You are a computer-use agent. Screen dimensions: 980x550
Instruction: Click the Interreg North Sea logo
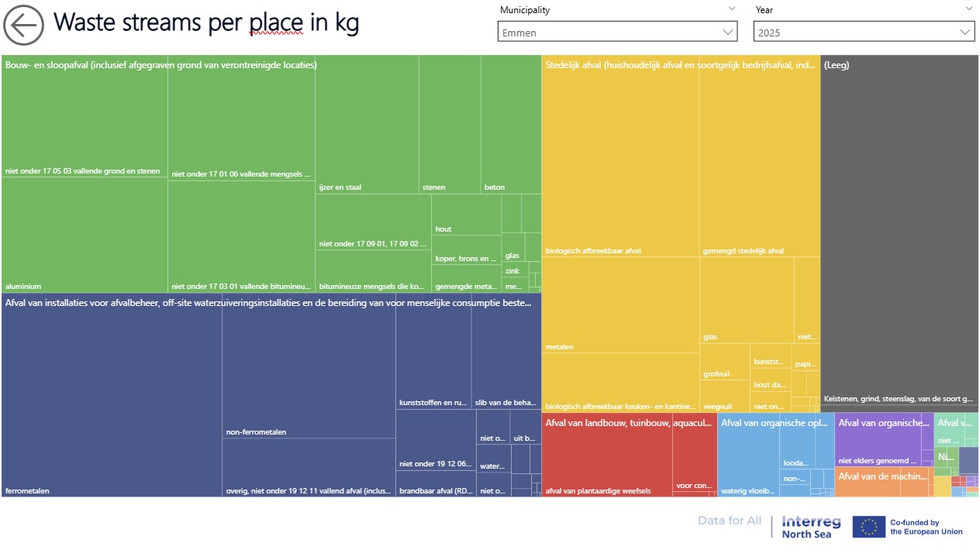(x=806, y=527)
